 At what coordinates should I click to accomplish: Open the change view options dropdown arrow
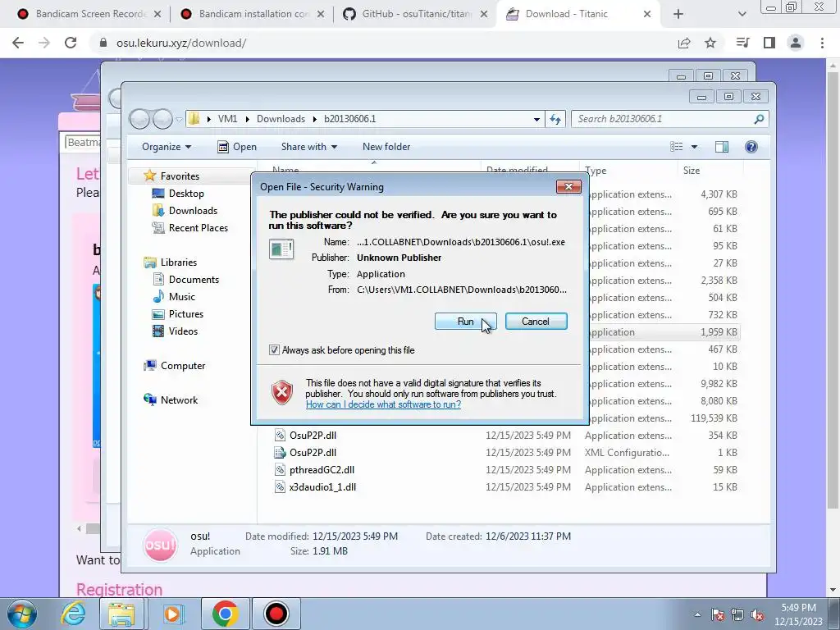694,147
